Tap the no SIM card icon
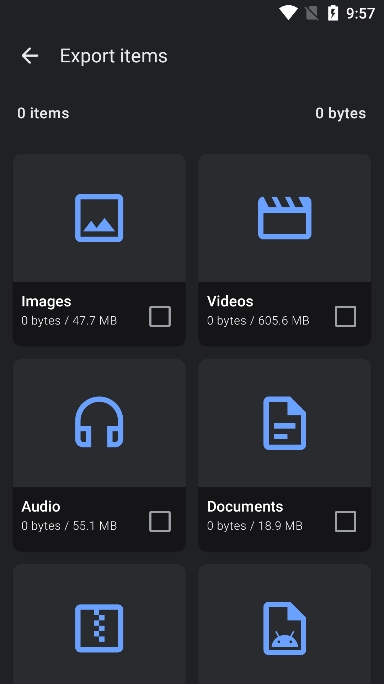 click(312, 13)
